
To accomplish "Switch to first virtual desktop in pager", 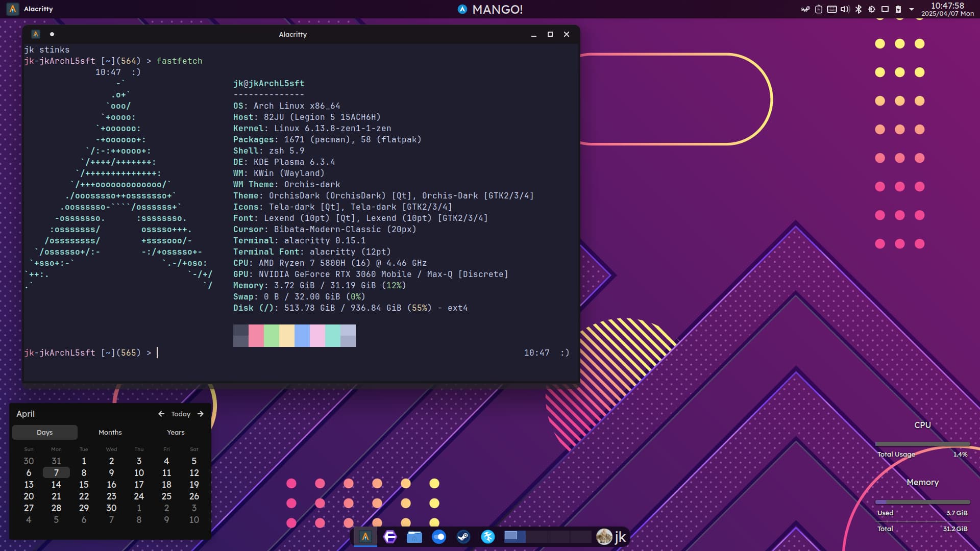I will point(515,537).
